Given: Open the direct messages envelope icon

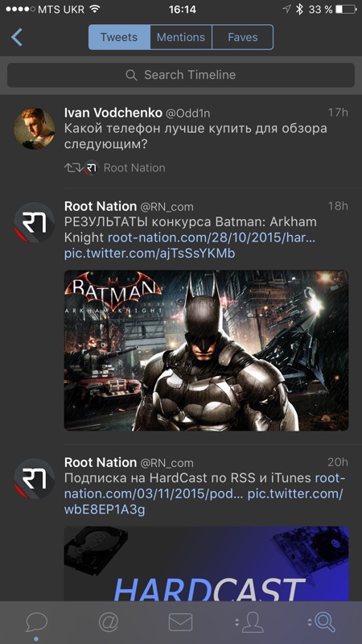Looking at the screenshot, I should 180,622.
